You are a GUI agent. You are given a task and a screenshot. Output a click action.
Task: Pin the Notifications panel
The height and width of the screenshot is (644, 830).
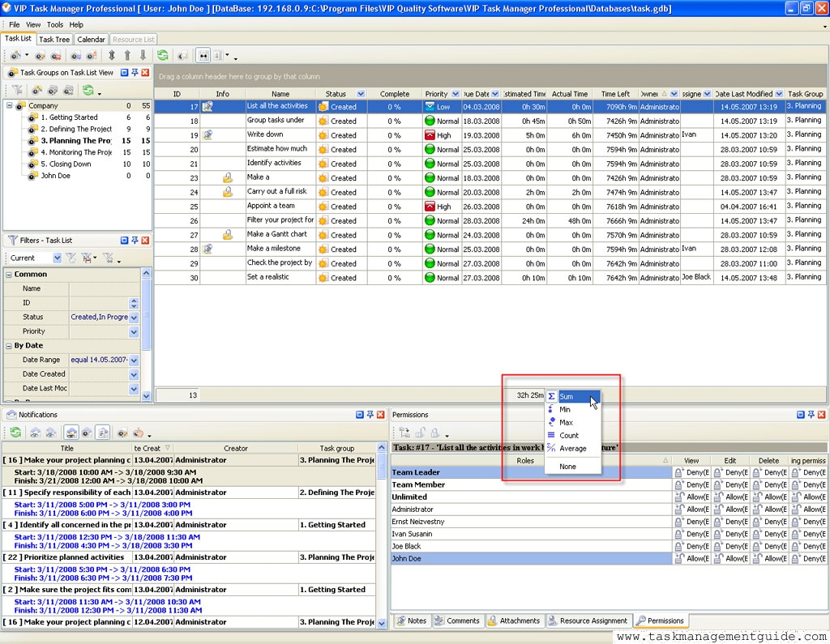[370, 414]
